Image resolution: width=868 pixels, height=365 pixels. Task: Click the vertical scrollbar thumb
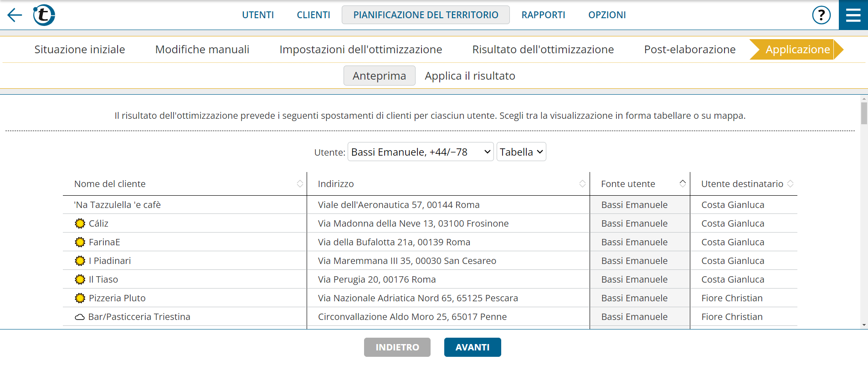(864, 113)
